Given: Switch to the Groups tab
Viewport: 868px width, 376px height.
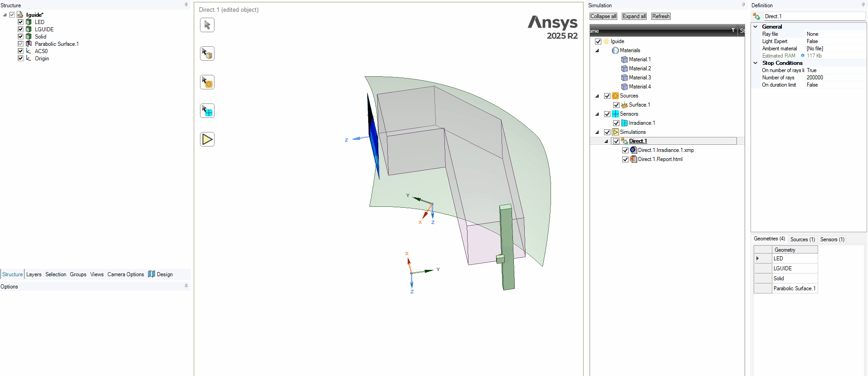Looking at the screenshot, I should point(78,274).
